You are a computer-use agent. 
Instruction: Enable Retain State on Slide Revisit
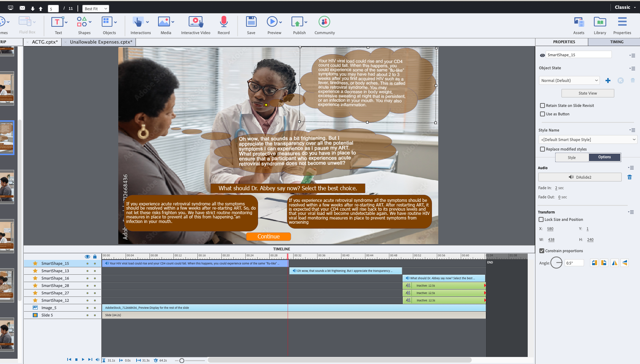click(542, 106)
